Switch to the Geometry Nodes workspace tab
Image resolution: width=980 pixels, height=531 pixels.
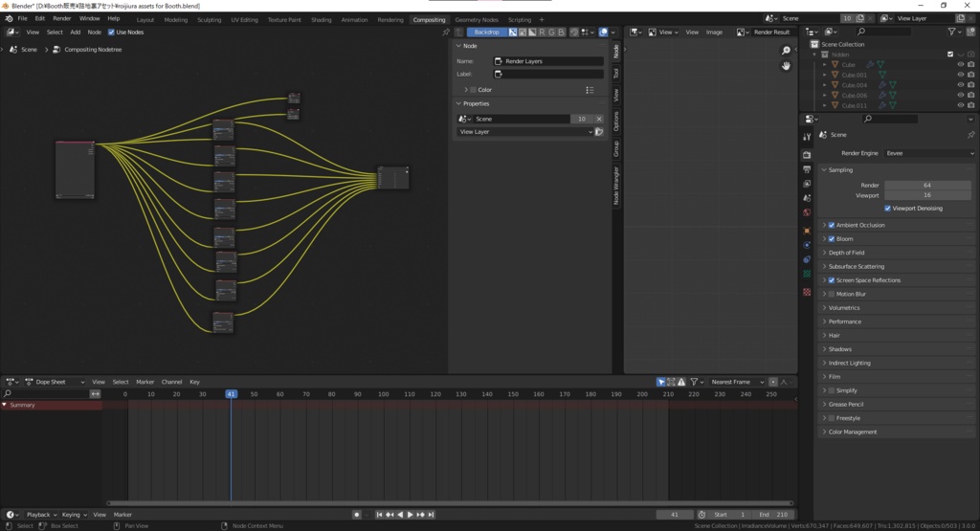pyautogui.click(x=477, y=19)
